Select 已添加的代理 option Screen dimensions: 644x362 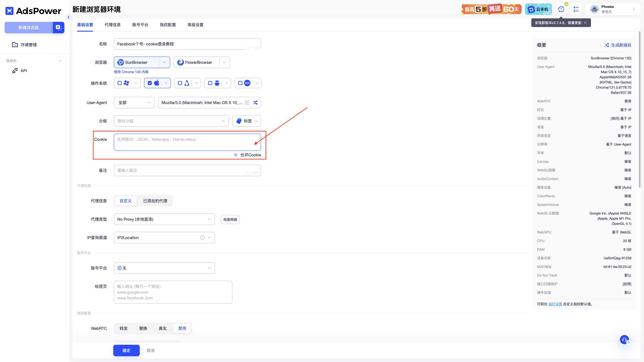pyautogui.click(x=155, y=201)
